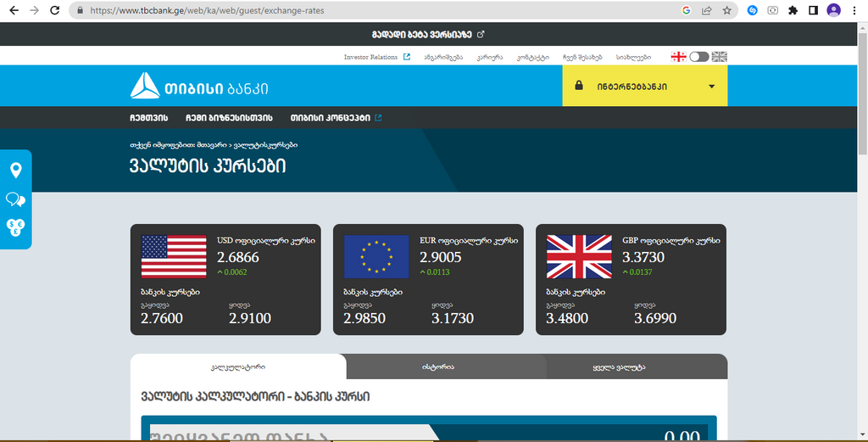Open the Chrome profile avatar
The width and height of the screenshot is (868, 442).
pyautogui.click(x=834, y=10)
